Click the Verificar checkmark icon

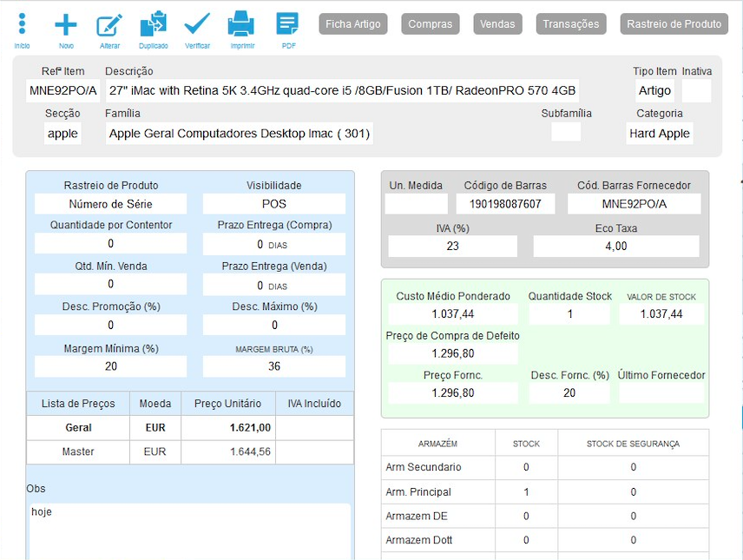197,23
